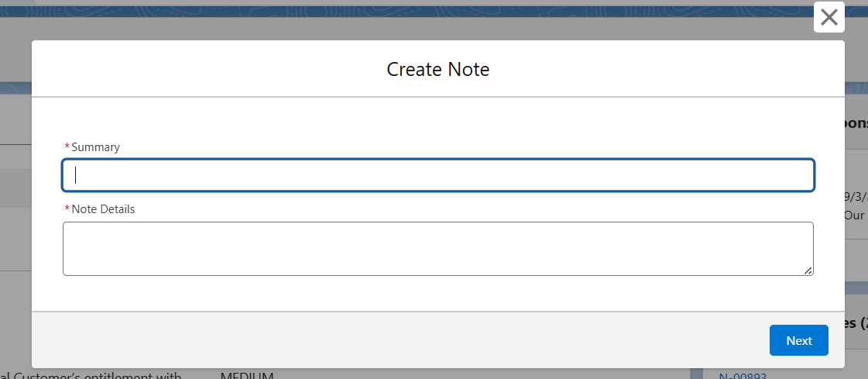Click the Summary field label
The height and width of the screenshot is (379, 868).
[x=95, y=146]
